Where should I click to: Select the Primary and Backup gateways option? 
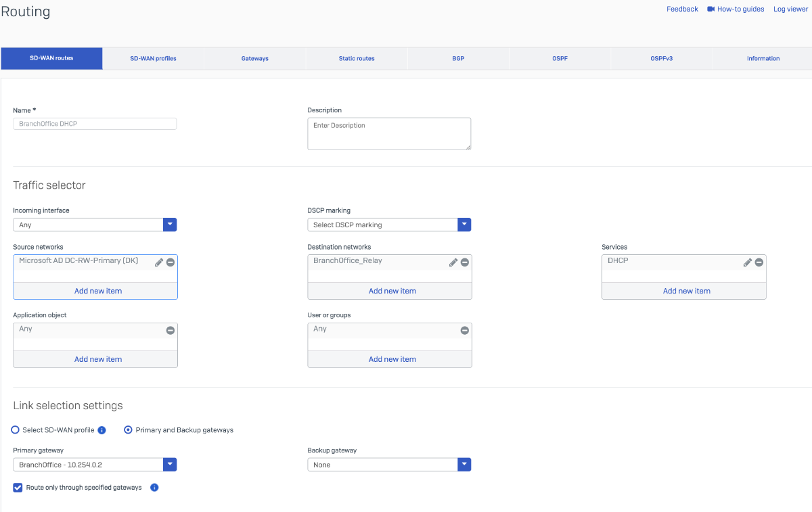click(x=128, y=430)
